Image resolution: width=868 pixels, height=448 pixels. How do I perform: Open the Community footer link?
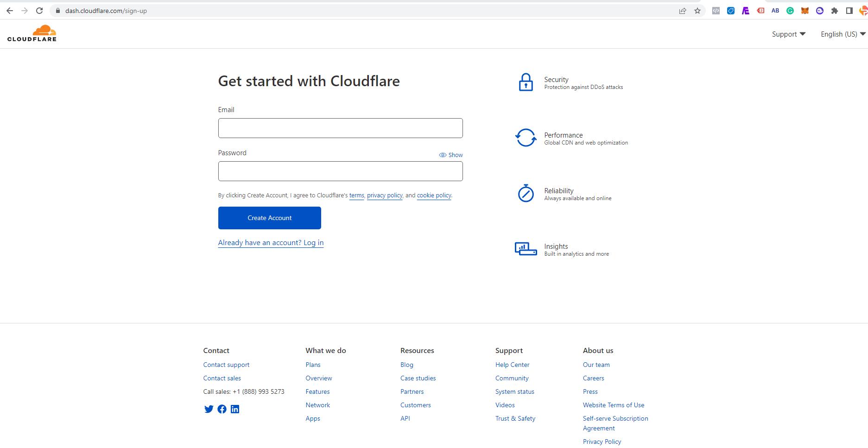click(512, 379)
